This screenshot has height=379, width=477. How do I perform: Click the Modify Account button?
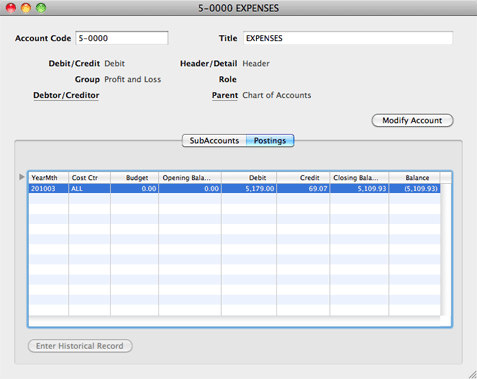click(412, 120)
